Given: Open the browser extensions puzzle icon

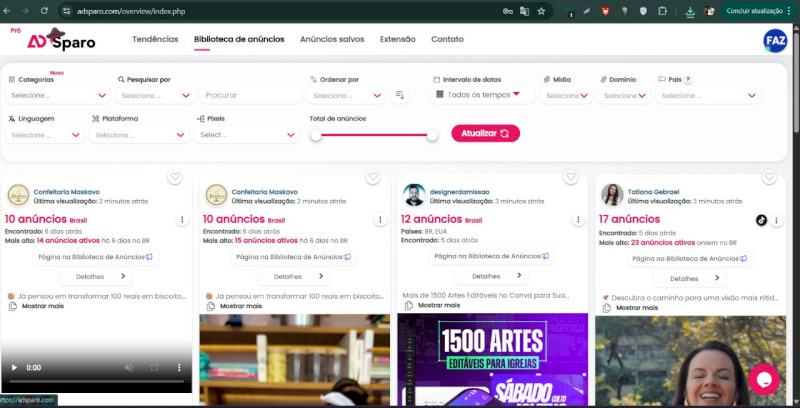Looking at the screenshot, I should [662, 11].
